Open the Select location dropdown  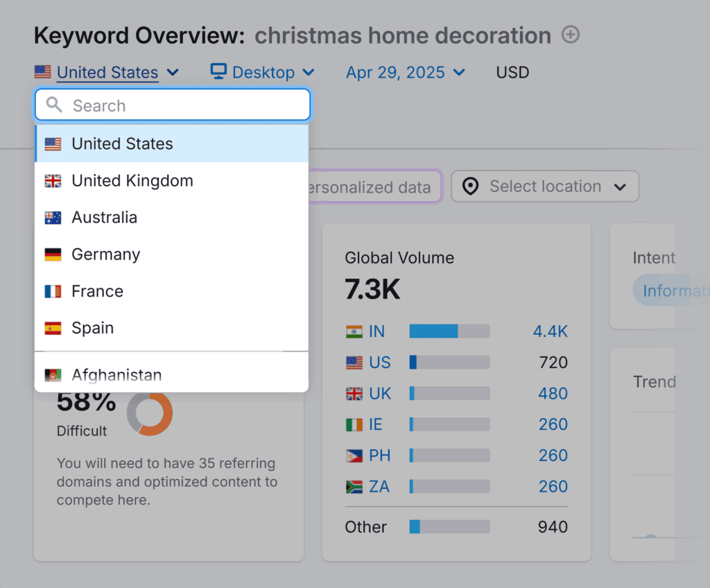545,187
